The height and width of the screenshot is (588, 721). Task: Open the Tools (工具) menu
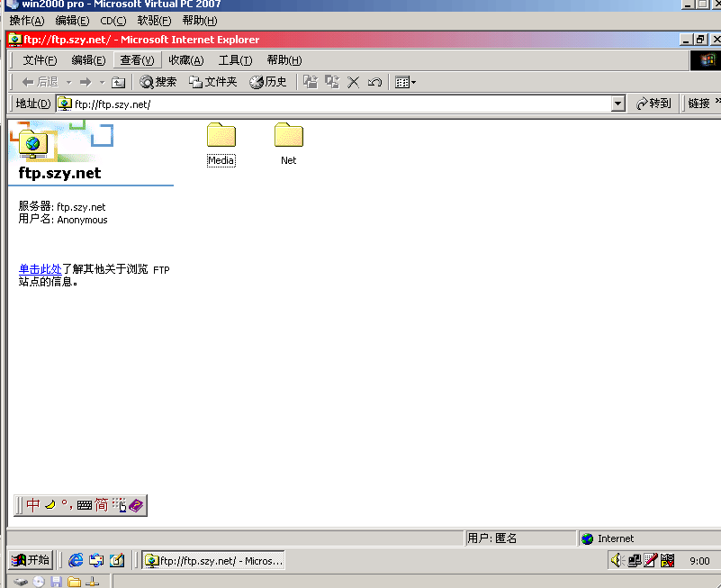tap(235, 60)
